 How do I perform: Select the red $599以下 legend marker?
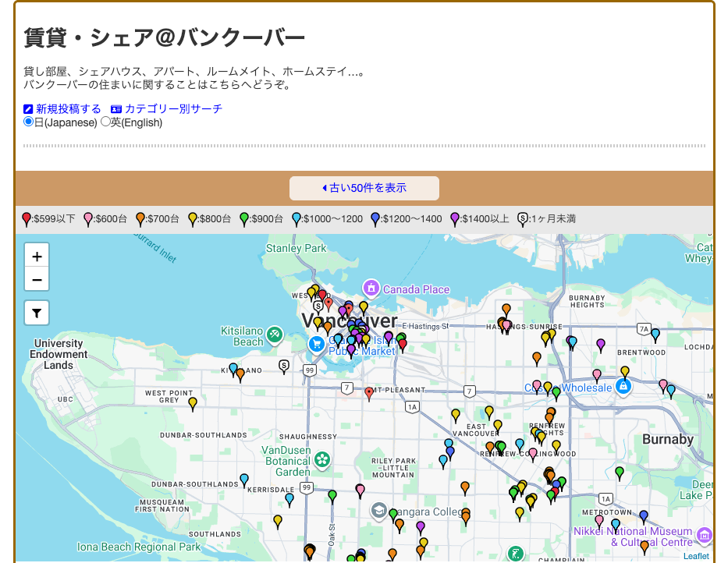(x=25, y=219)
